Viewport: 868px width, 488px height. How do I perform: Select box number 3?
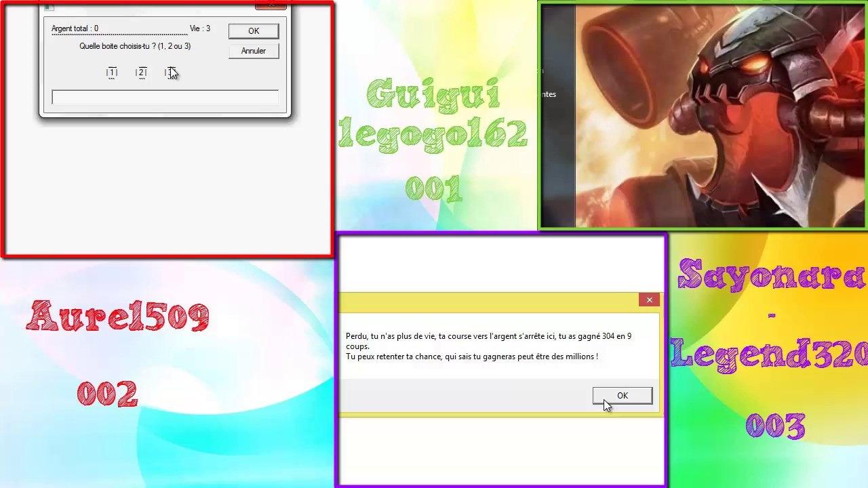(x=170, y=73)
